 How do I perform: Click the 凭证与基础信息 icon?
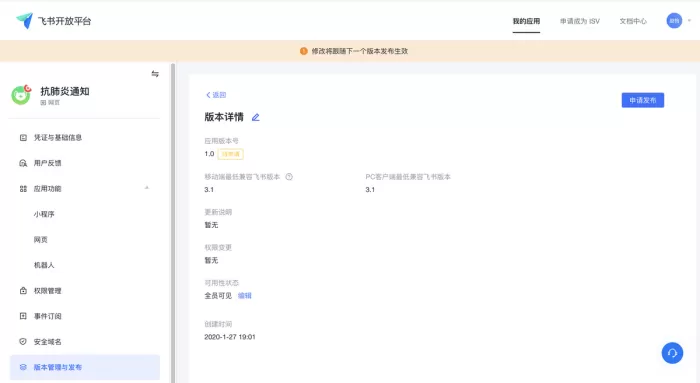23,137
